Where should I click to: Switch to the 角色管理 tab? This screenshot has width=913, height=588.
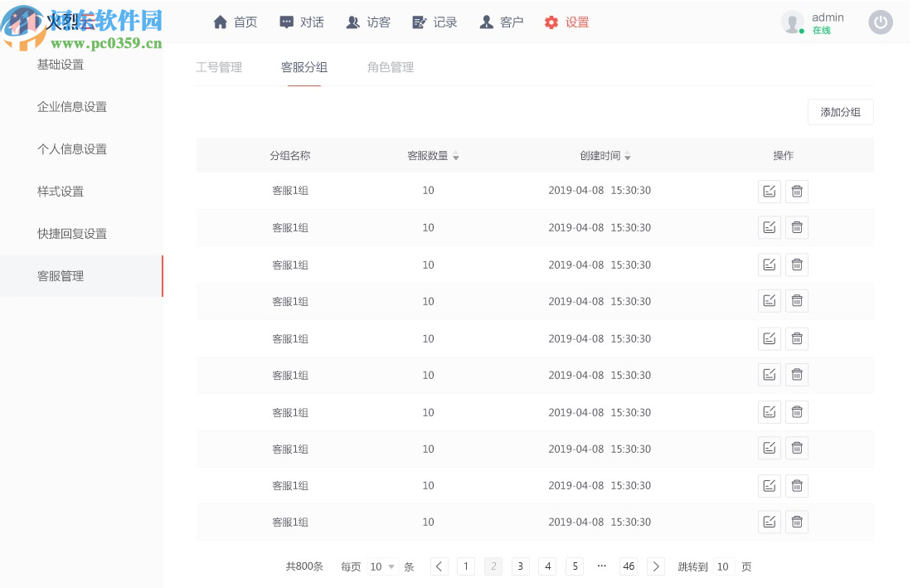pyautogui.click(x=390, y=67)
